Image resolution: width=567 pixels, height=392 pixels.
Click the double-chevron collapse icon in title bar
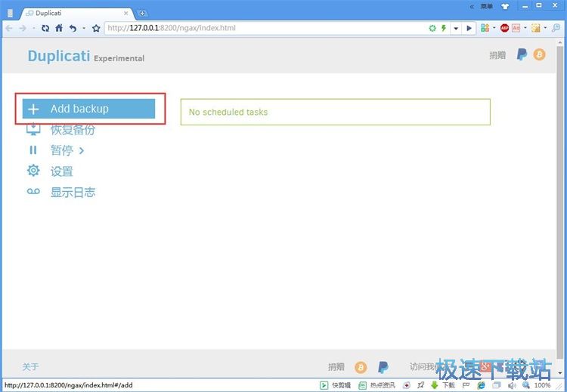coord(472,7)
